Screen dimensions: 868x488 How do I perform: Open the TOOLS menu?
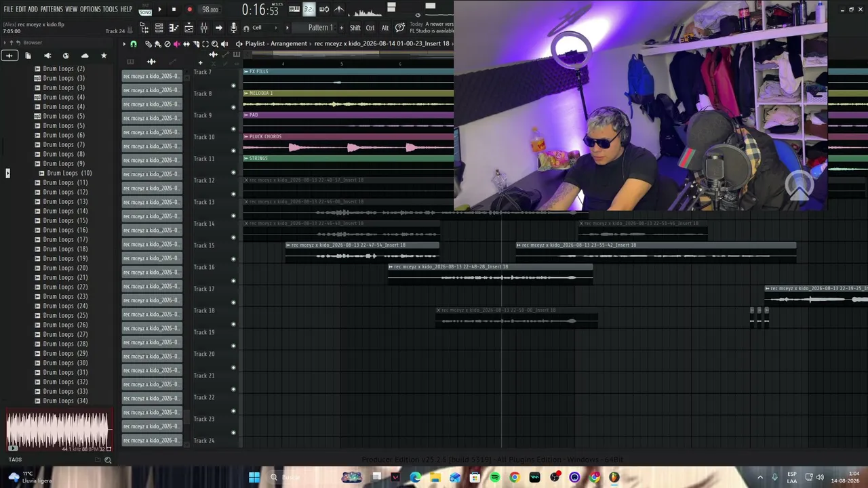(110, 9)
